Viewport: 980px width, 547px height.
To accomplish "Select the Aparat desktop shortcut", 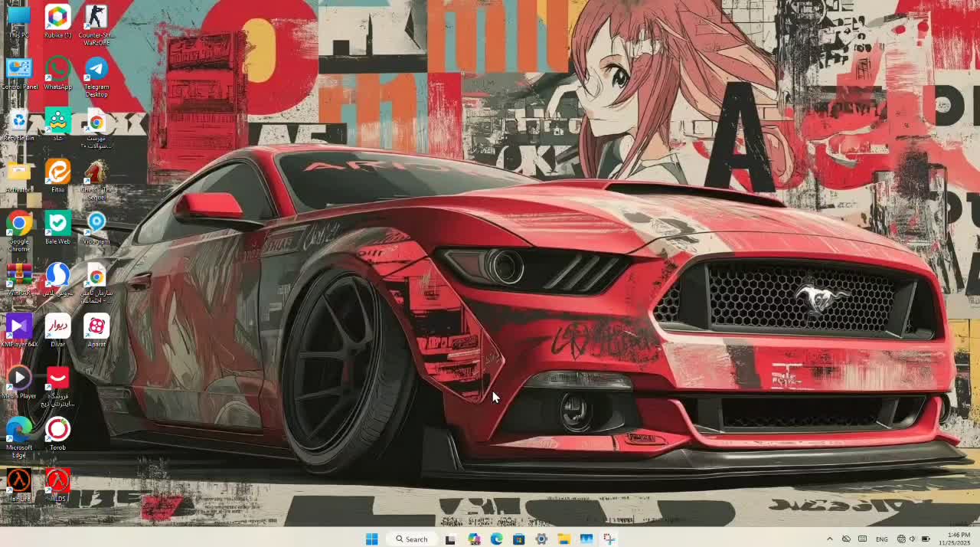I will 96,328.
